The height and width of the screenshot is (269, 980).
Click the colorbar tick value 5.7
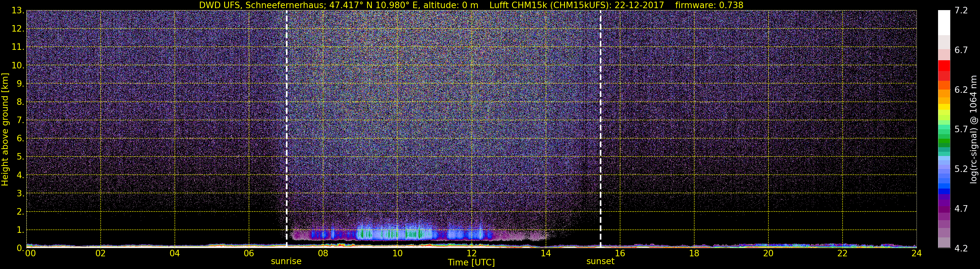pyautogui.click(x=961, y=130)
